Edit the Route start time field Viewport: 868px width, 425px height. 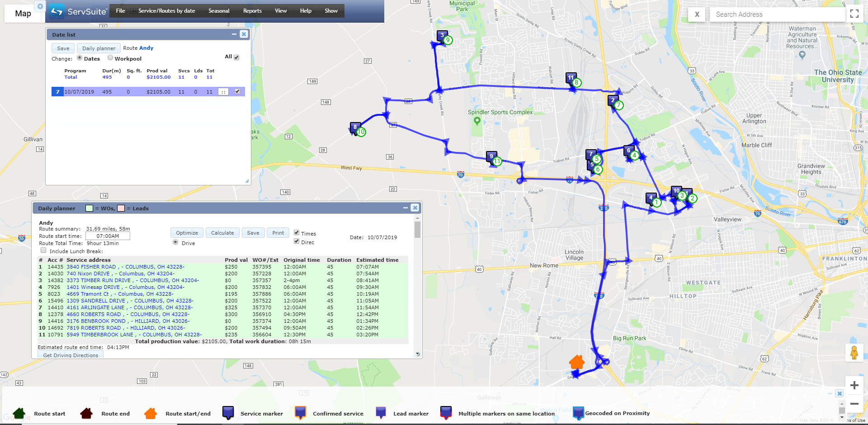108,236
